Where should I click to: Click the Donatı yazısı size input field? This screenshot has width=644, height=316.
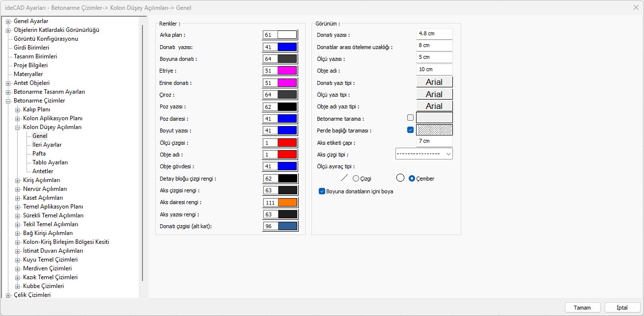(x=434, y=34)
